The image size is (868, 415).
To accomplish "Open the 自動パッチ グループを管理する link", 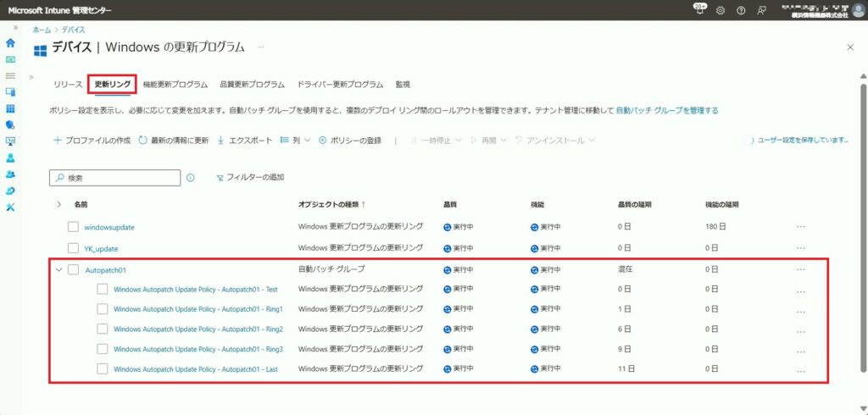I will [x=666, y=110].
